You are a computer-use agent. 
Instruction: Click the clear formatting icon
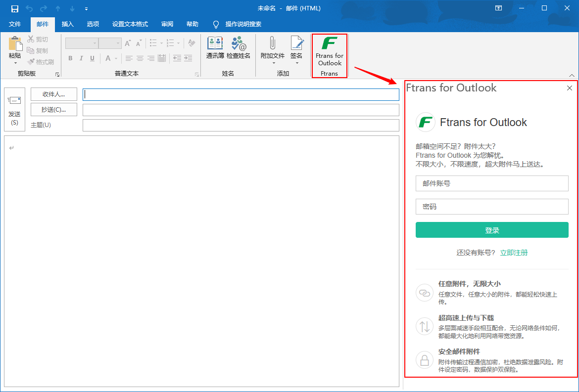(x=192, y=43)
